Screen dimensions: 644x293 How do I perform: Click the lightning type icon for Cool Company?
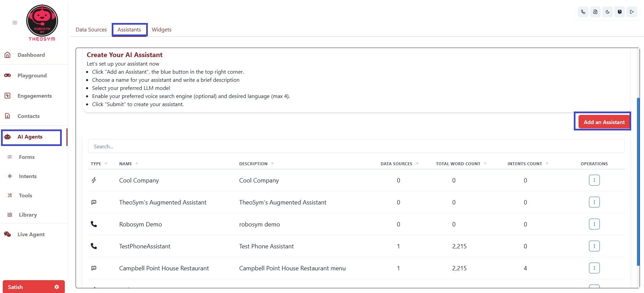pos(94,180)
